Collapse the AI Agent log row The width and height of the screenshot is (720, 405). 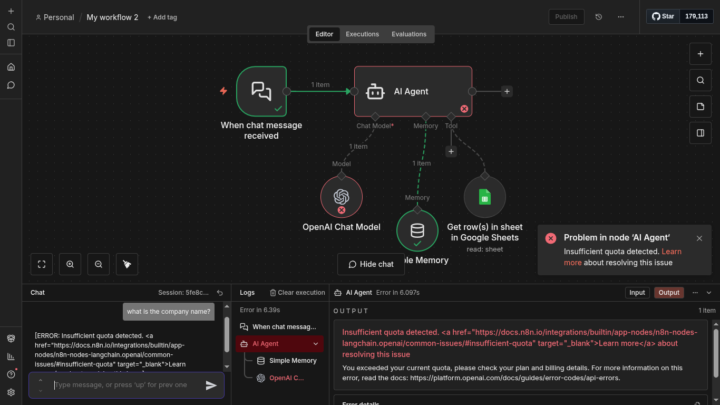click(x=315, y=344)
